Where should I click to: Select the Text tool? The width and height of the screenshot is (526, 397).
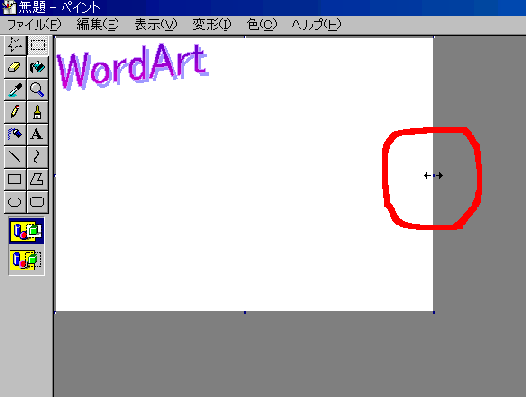pyautogui.click(x=37, y=135)
